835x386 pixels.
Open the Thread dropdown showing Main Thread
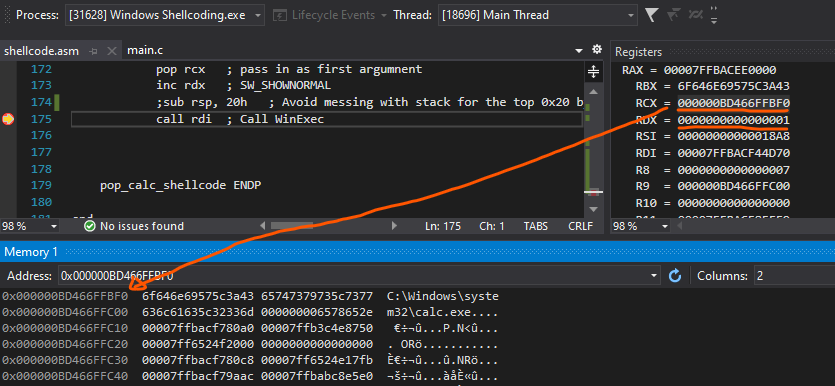point(537,15)
